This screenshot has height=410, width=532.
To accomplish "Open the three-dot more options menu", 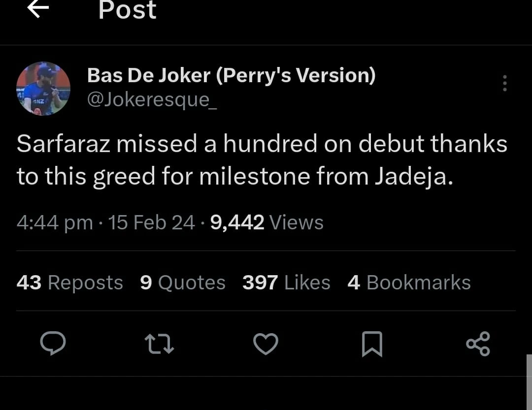I will click(504, 84).
